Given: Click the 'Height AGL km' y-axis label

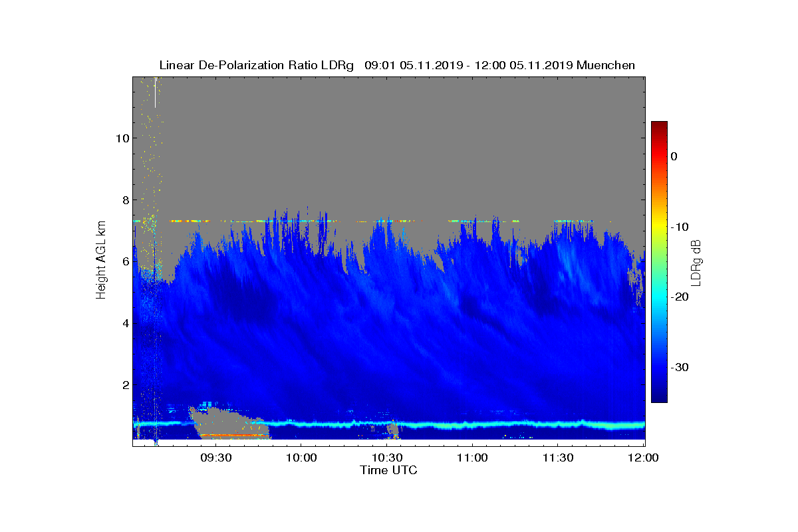Looking at the screenshot, I should pyautogui.click(x=101, y=260).
